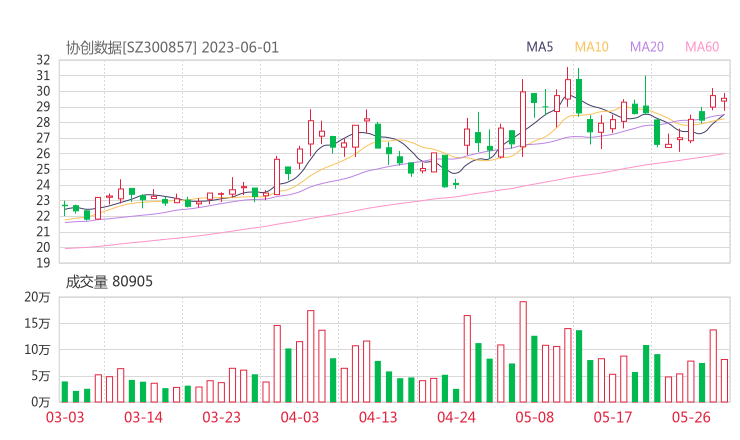Select the 05-26 date label
Screen dimensions: 740x440
tap(691, 417)
